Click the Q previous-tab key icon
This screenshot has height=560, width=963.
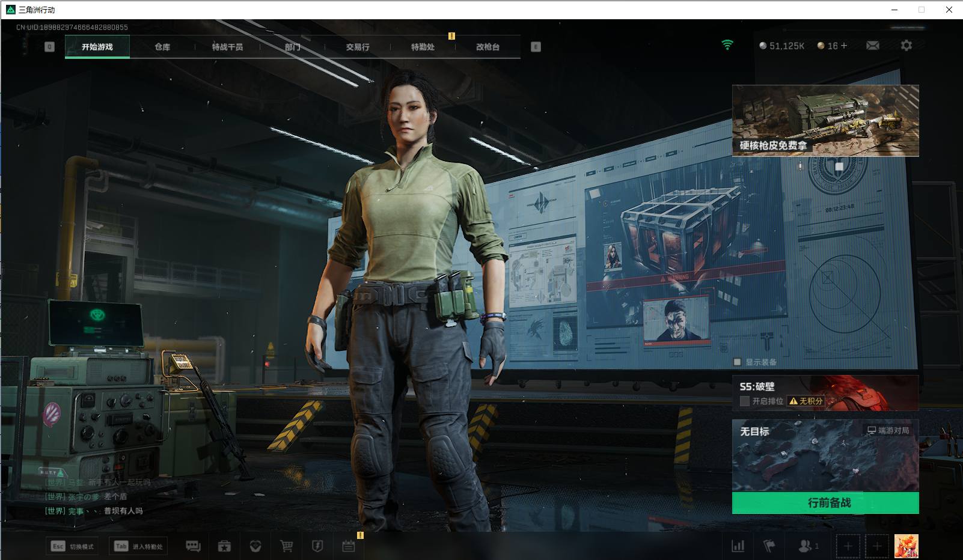click(x=50, y=47)
